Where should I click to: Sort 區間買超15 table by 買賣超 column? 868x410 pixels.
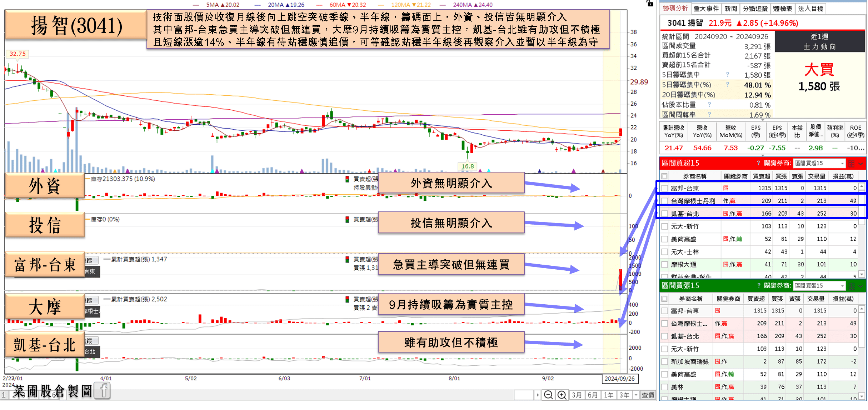(761, 176)
